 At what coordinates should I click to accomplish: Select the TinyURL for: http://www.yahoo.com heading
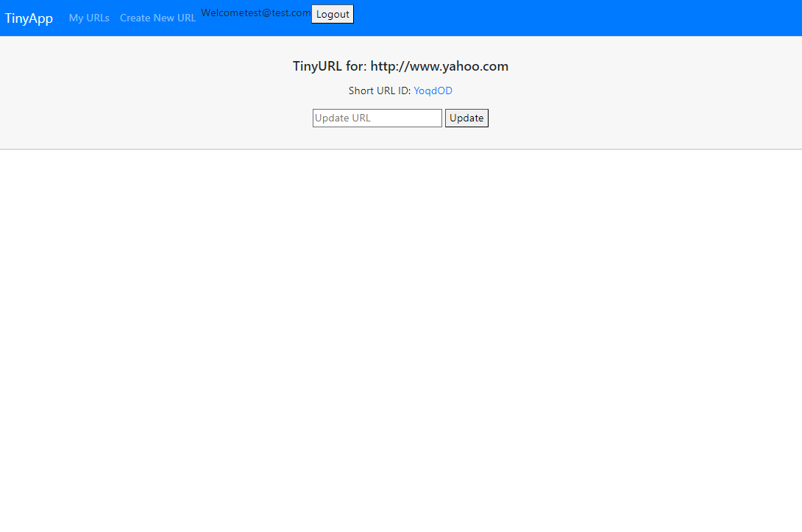pos(400,66)
